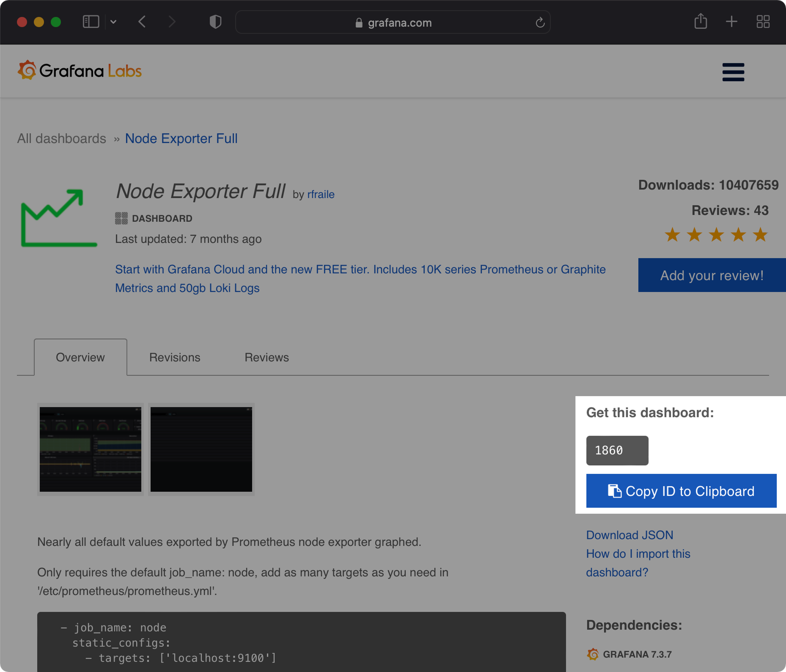Select the Overview tab
Image resolution: width=786 pixels, height=672 pixels.
point(80,357)
